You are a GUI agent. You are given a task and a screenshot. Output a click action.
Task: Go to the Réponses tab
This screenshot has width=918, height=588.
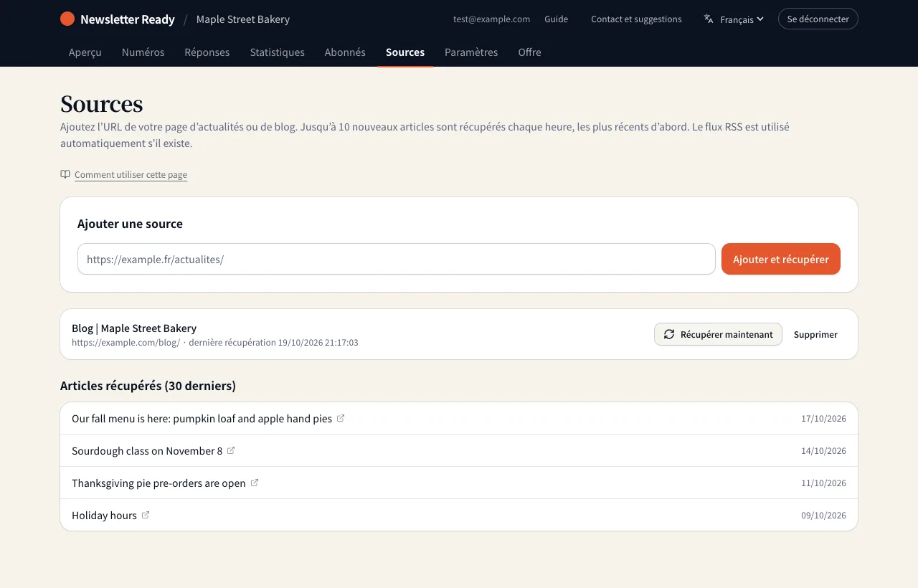207,52
